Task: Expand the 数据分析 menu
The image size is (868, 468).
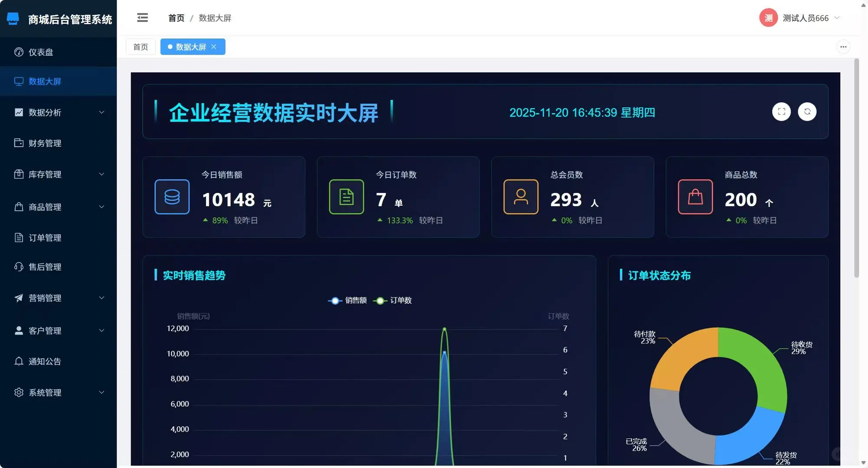Action: 44,112
